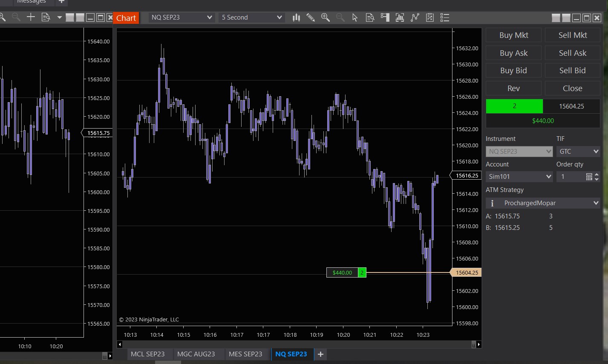Click the greyed zoom out icon on NQ chart toolbar

point(340,17)
